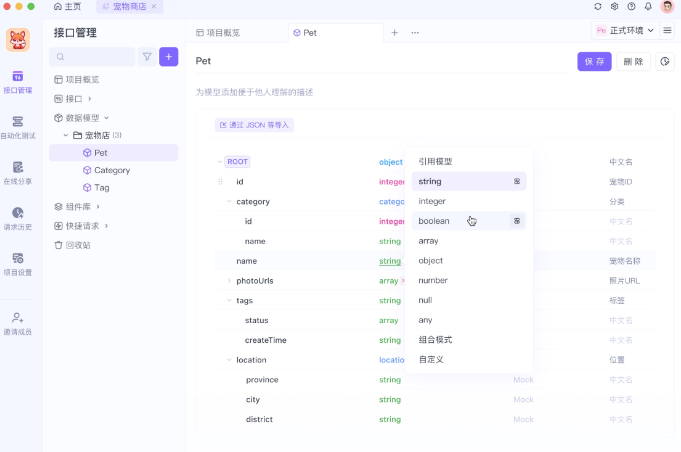The height and width of the screenshot is (452, 681).
Task: Click the history clock icon beside 删除
Action: (x=665, y=61)
